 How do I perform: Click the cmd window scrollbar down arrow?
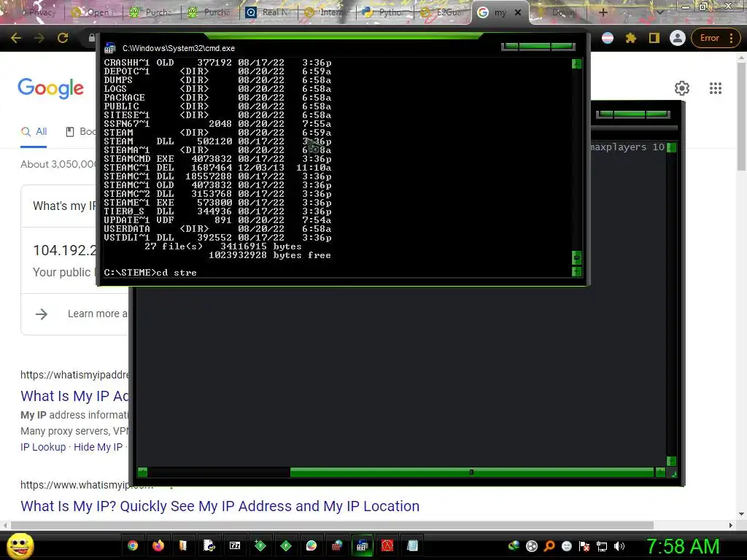pyautogui.click(x=576, y=272)
